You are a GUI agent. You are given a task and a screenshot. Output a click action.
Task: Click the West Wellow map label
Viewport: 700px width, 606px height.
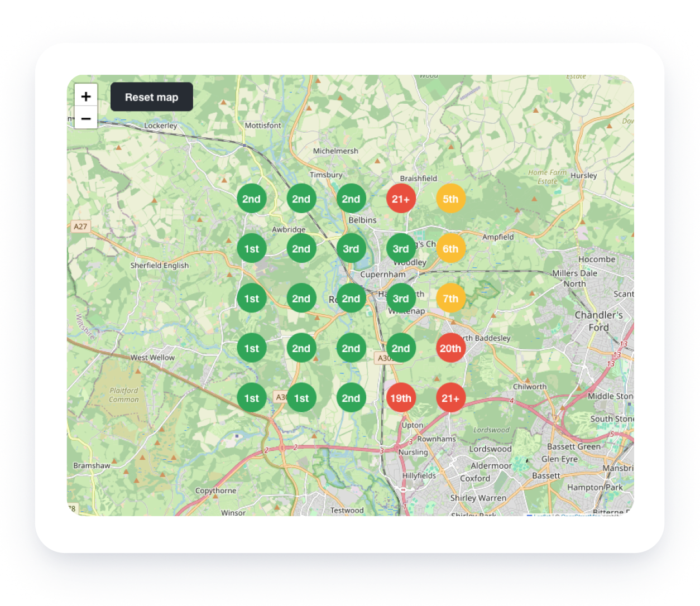pos(152,358)
